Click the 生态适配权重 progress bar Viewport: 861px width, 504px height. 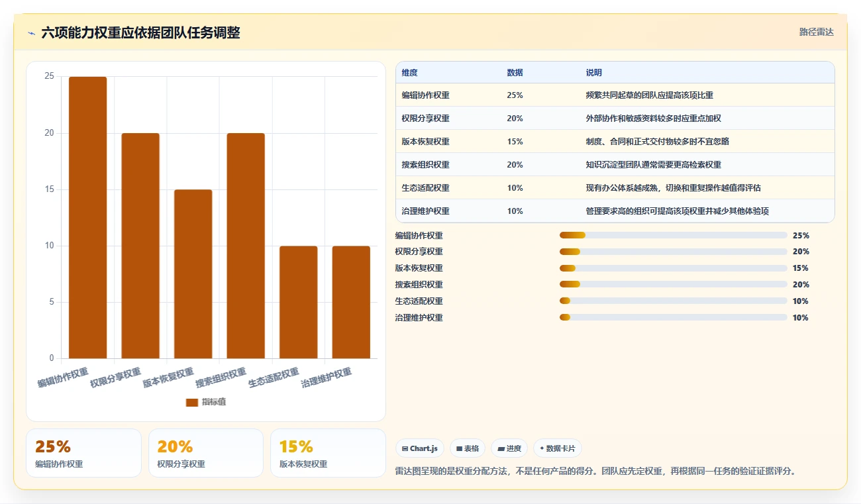(674, 301)
